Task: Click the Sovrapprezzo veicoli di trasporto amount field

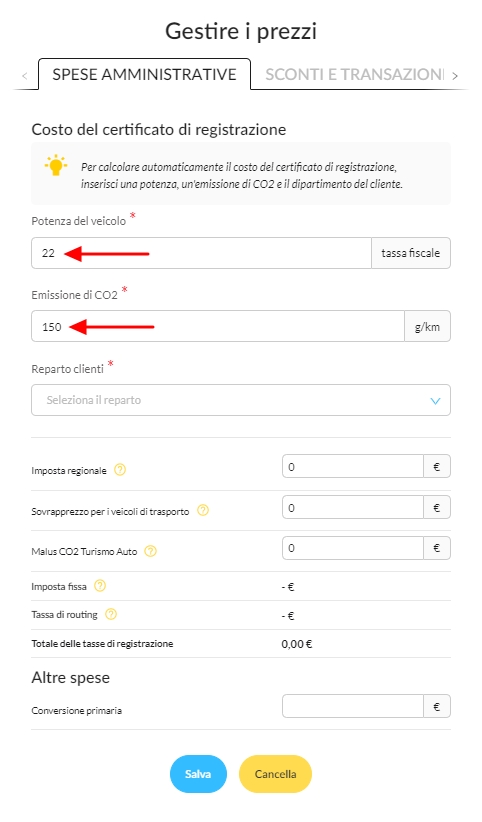Action: [x=352, y=507]
